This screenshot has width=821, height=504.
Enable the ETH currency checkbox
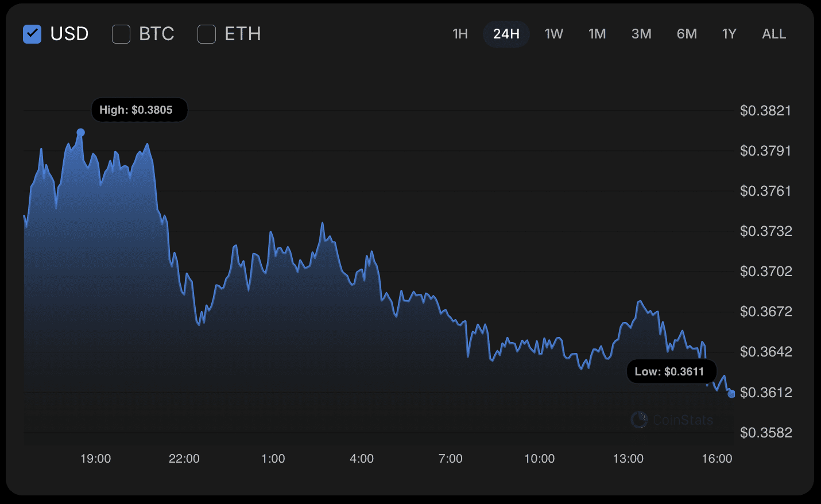pyautogui.click(x=207, y=34)
